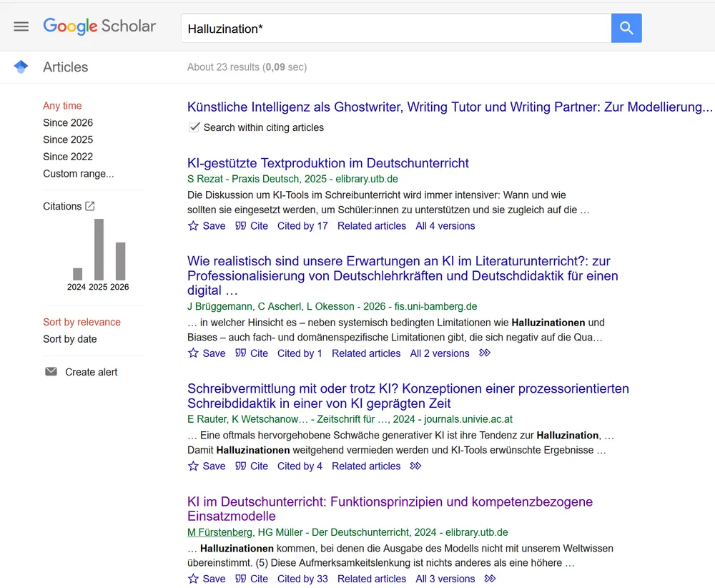
Task: Click Create alert link
Action: [92, 372]
